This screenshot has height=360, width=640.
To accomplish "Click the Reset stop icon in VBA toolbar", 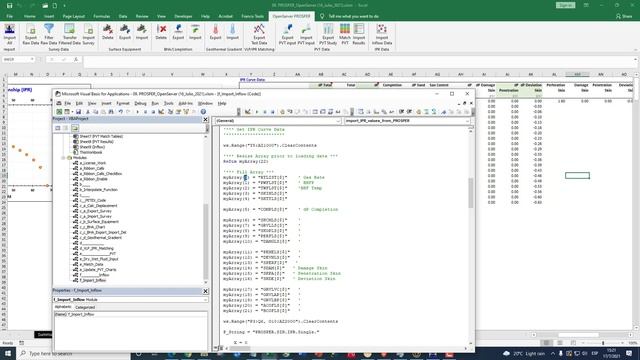I will [153, 111].
